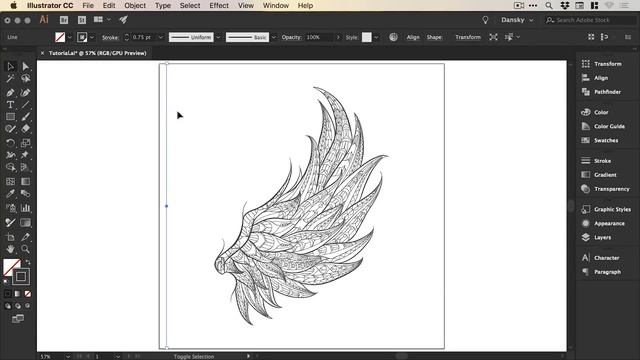Enable Draw Normal mode
The height and width of the screenshot is (360, 640).
[8, 306]
